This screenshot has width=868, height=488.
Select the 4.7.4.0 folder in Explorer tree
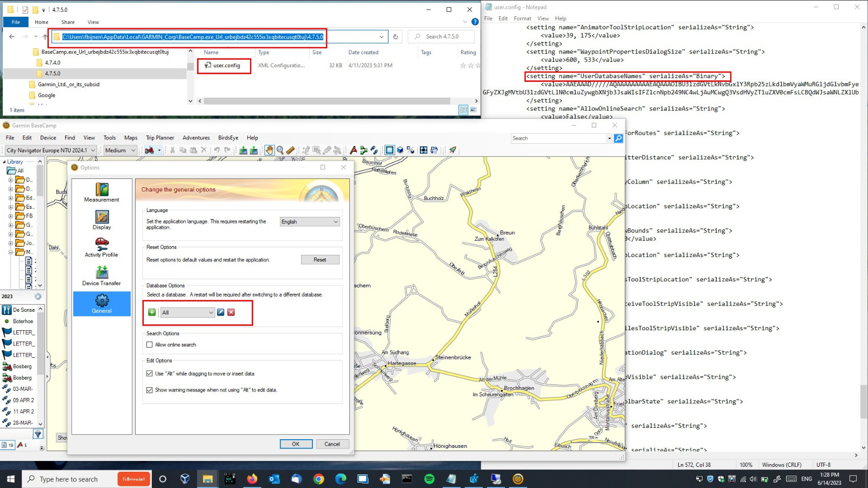[x=52, y=62]
